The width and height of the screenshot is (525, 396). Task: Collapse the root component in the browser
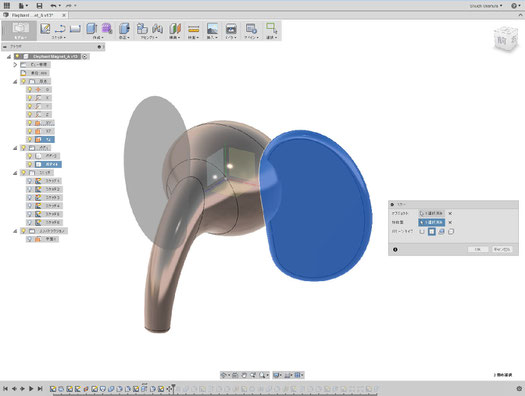coord(9,57)
